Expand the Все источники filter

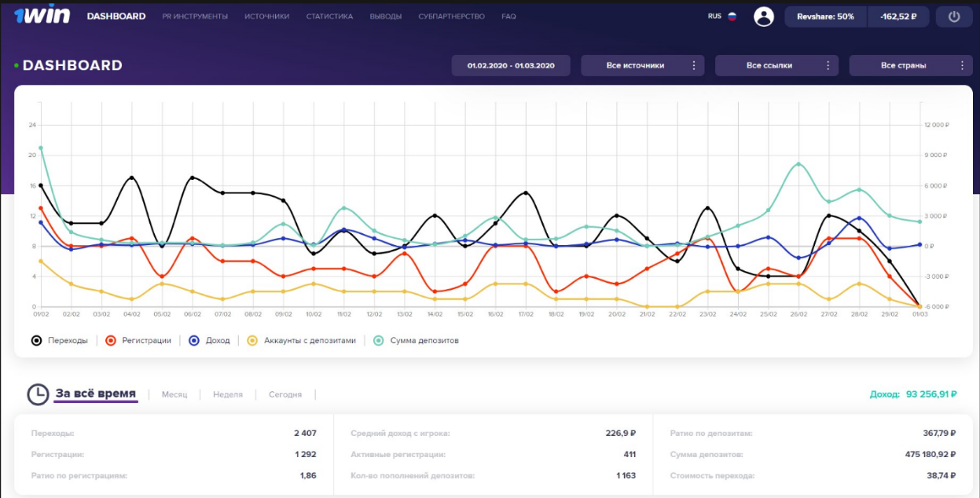pos(635,66)
